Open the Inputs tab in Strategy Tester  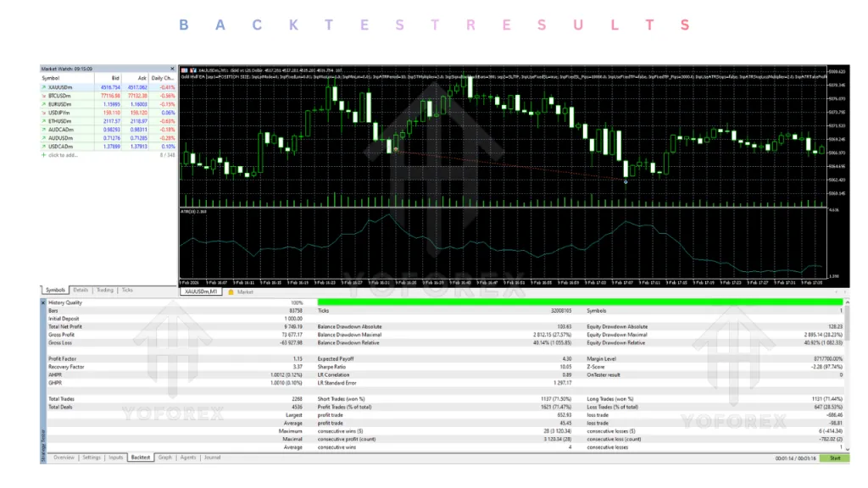point(115,457)
